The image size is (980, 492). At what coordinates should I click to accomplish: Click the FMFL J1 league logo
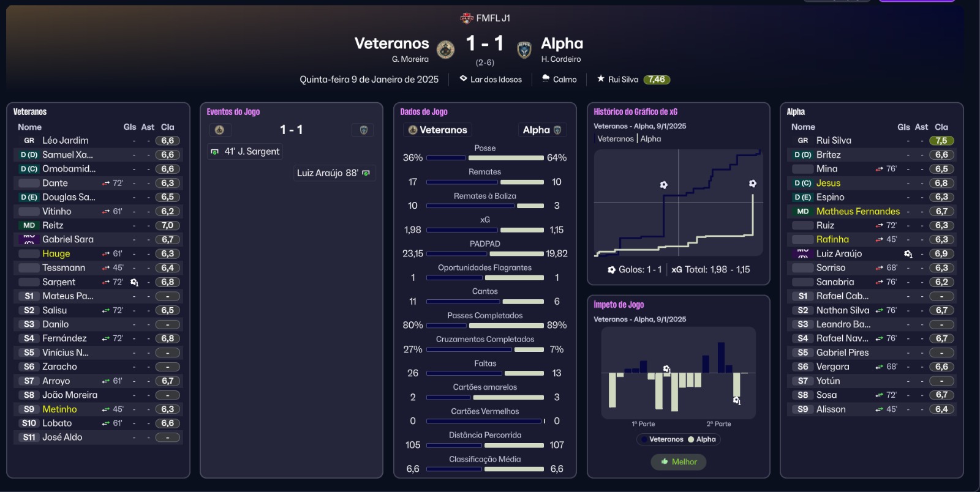pyautogui.click(x=467, y=18)
